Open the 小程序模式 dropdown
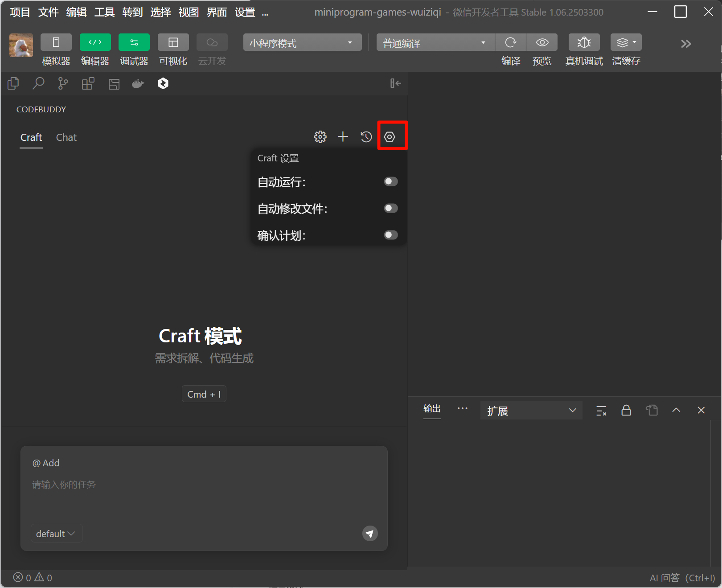 [x=302, y=43]
